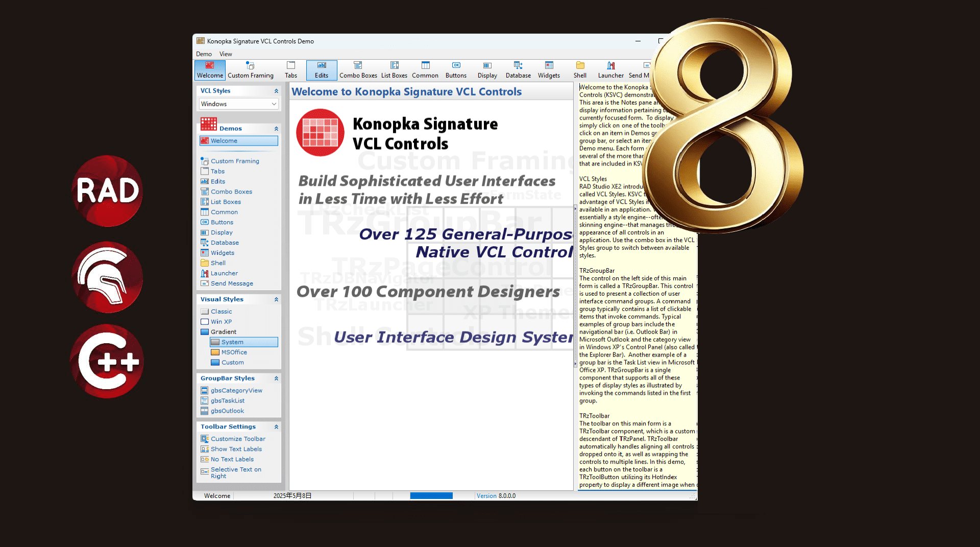The width and height of the screenshot is (980, 547).
Task: Click the blue progress bar in status bar
Action: (x=431, y=496)
